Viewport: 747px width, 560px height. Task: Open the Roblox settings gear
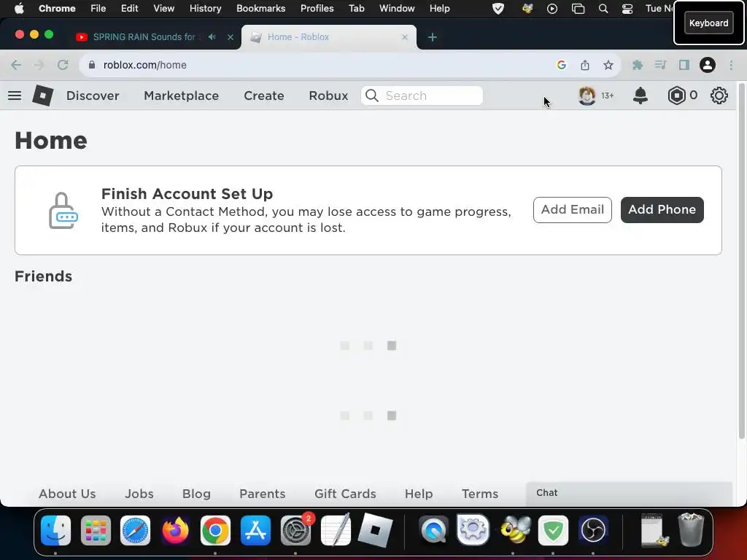pyautogui.click(x=719, y=96)
